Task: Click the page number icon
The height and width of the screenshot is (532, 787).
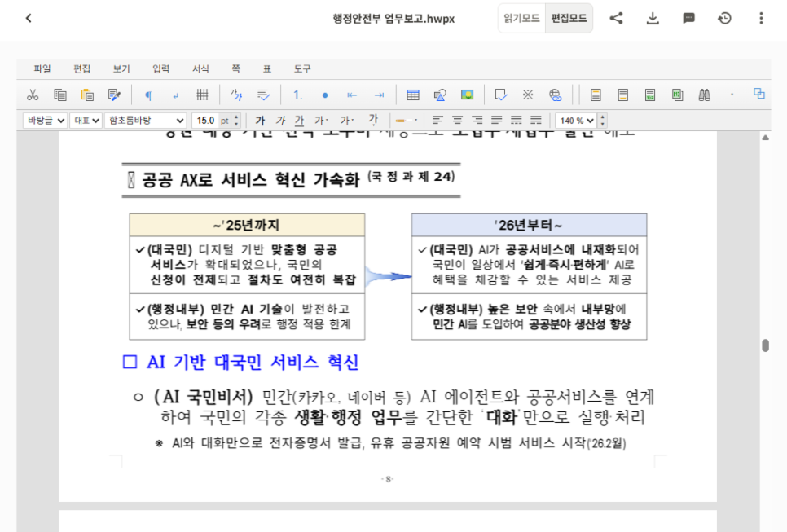Action: click(x=650, y=95)
